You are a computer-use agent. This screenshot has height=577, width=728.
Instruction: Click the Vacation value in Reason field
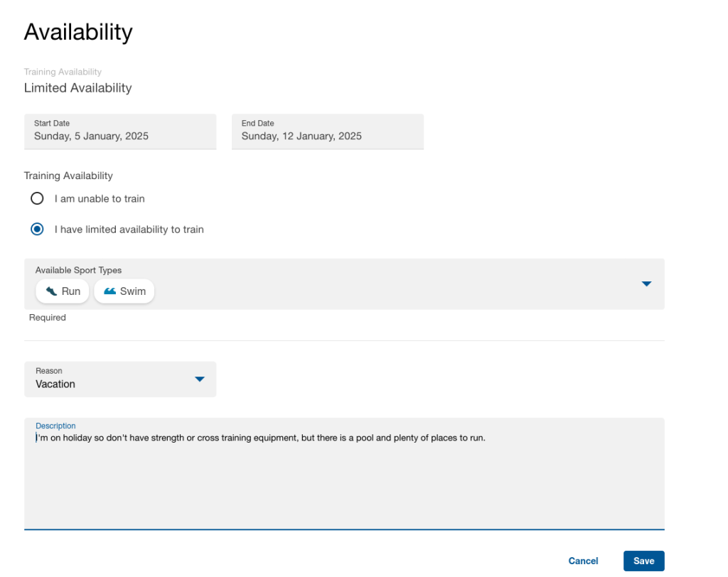(x=55, y=384)
